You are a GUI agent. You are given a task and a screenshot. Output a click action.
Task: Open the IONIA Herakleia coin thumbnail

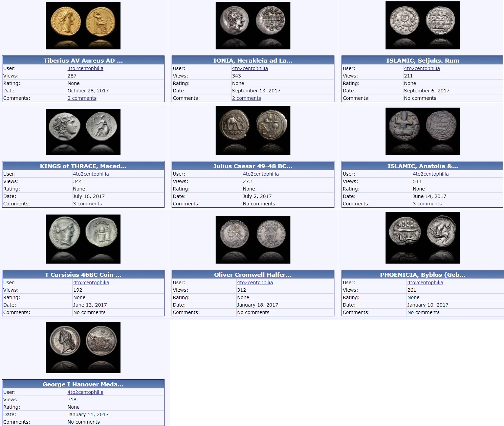[x=253, y=26]
